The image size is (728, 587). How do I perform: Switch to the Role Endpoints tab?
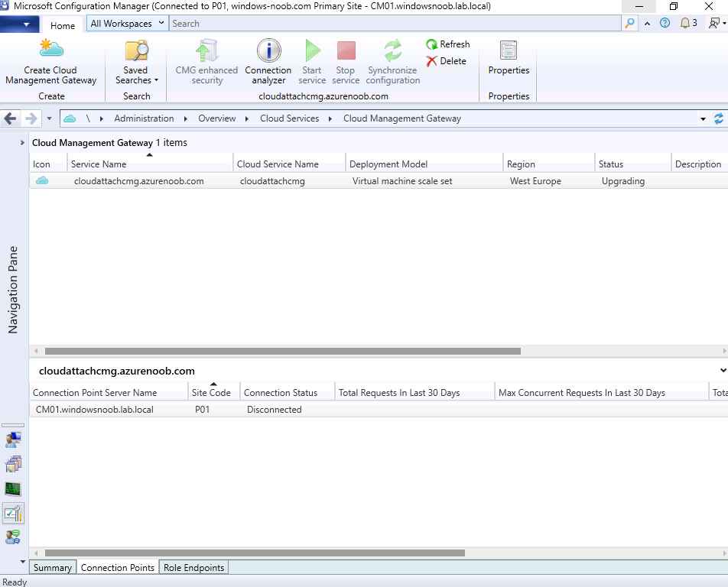pos(193,568)
